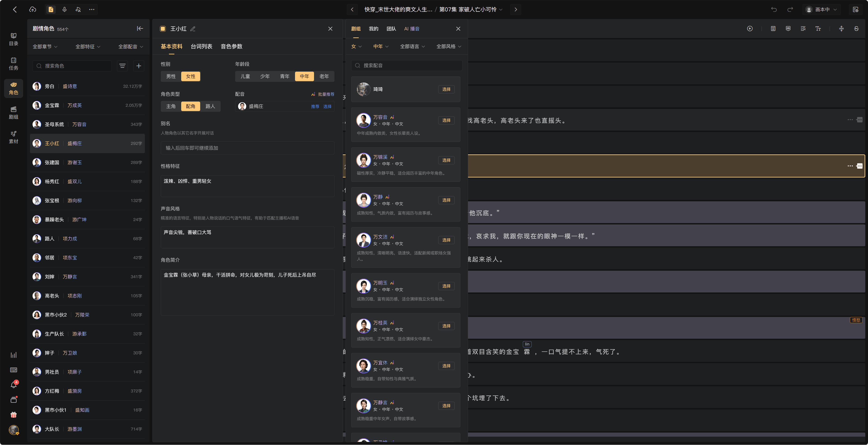Click the play circle icon in editor toolbar
This screenshot has width=868, height=445.
click(750, 29)
